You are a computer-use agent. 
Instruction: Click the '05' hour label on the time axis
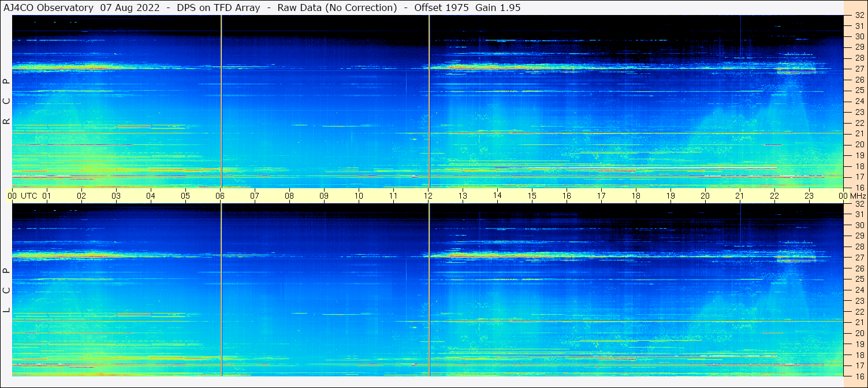coord(185,196)
